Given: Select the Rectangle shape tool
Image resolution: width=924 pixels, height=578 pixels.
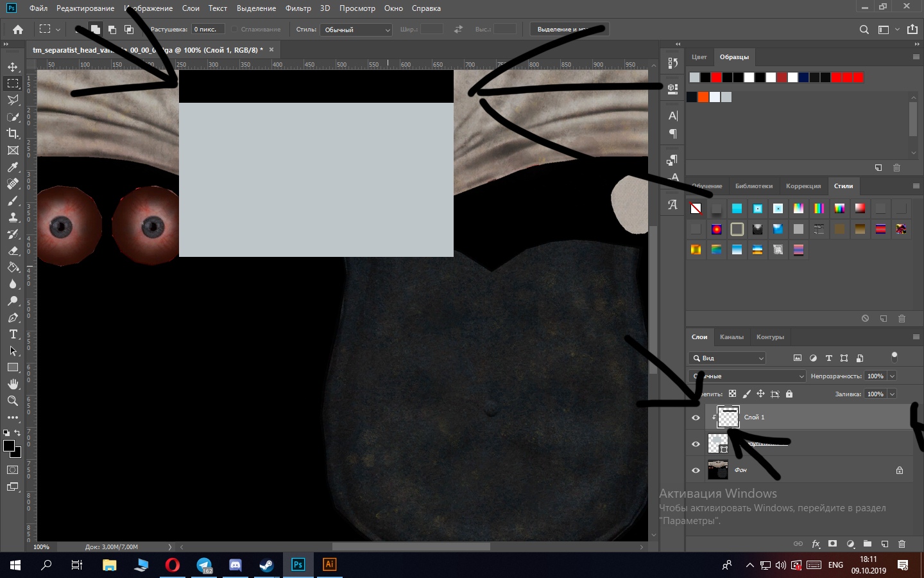Looking at the screenshot, I should [13, 367].
